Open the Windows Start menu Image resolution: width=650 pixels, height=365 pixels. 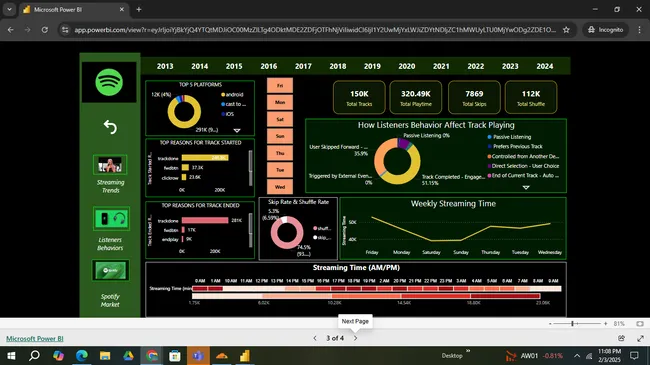point(11,356)
